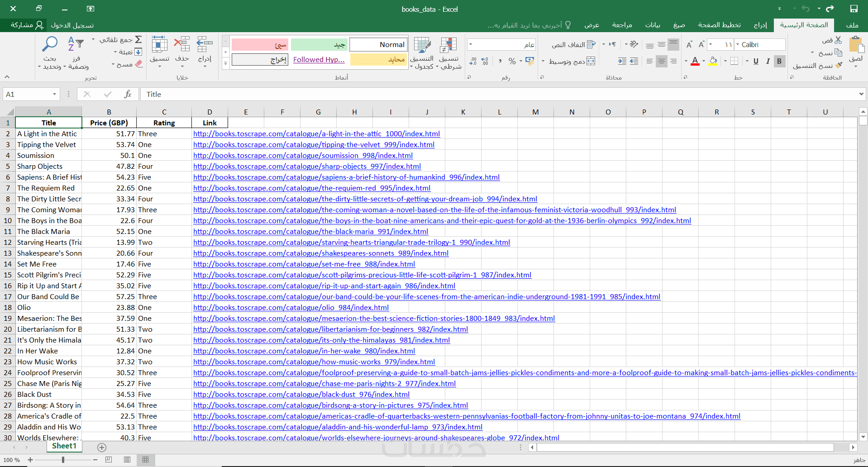Screen dimensions: 868x467
Task: Expand the formula bar
Action: click(861, 94)
